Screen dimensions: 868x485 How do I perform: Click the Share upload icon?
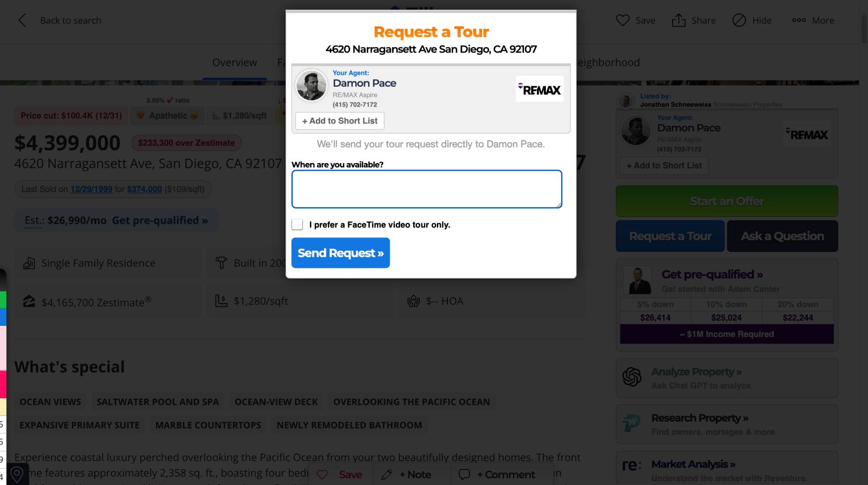click(678, 20)
